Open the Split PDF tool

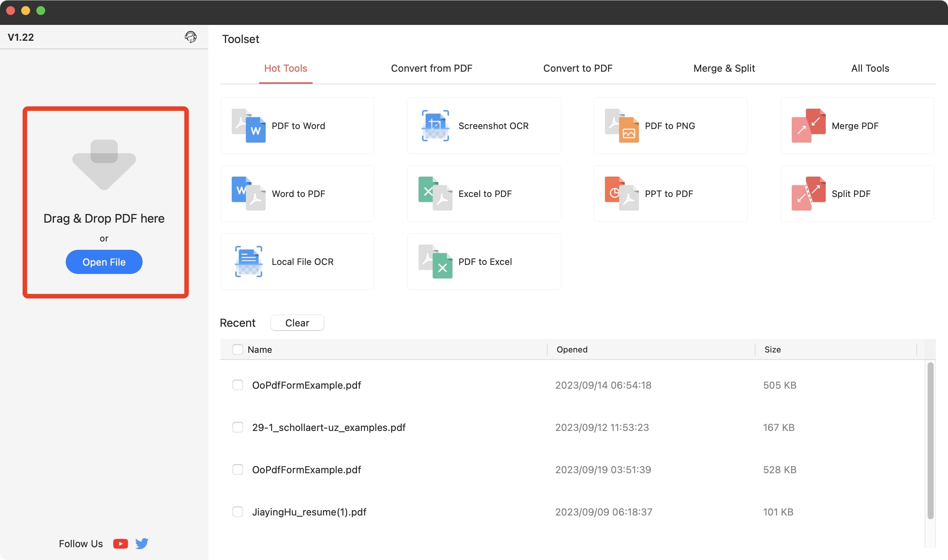tap(857, 194)
